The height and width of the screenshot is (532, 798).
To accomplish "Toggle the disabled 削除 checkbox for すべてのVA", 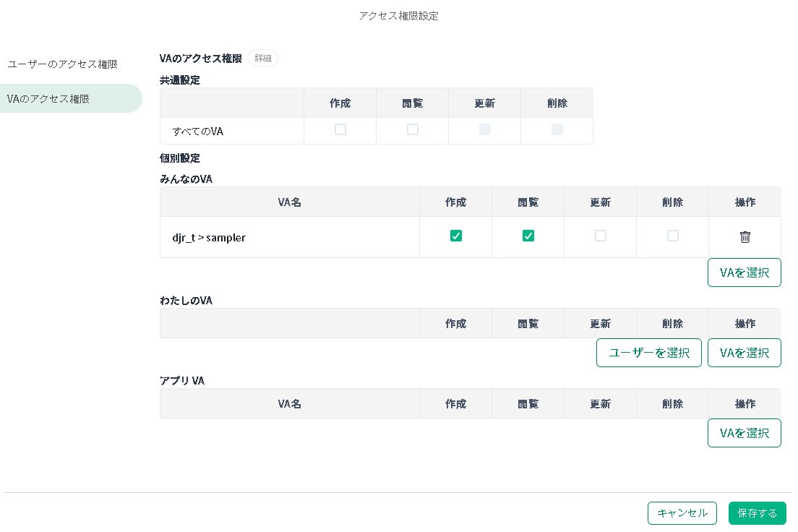I will pos(557,130).
